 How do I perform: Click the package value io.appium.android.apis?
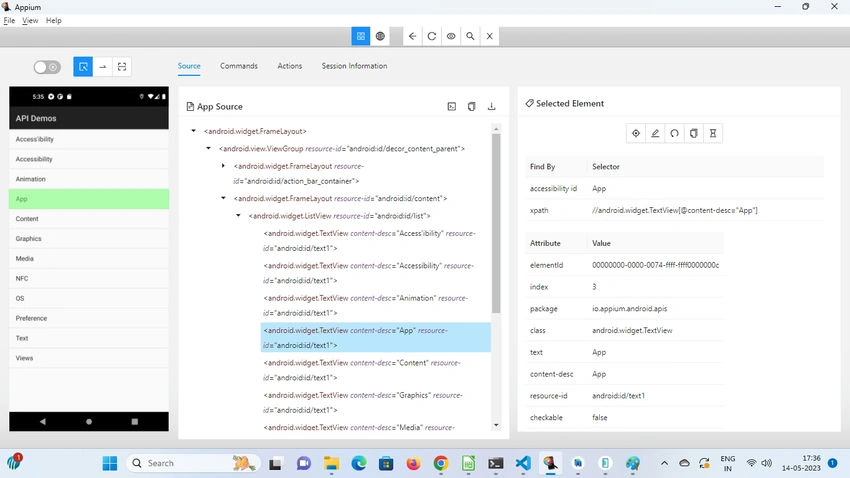pos(629,309)
